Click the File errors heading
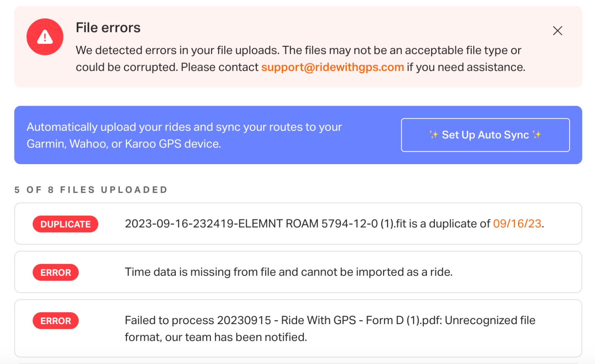Screen dimensions: 595x364 [x=108, y=28]
